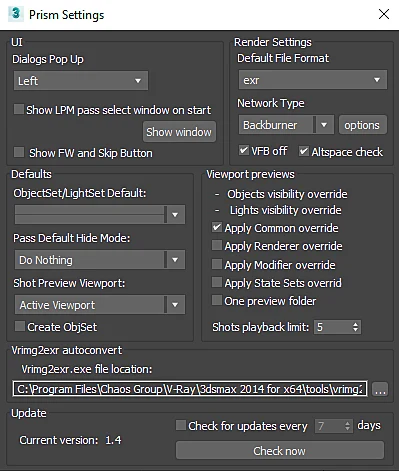Viewport: 399px width, 471px height.
Task: Uncheck the VFB off checkbox
Action: [x=244, y=150]
